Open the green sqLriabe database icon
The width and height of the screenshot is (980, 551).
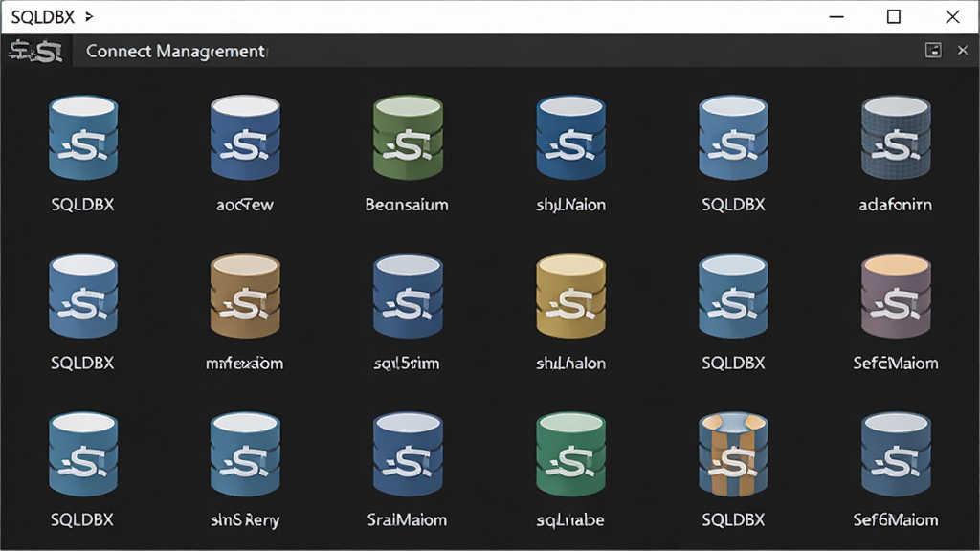(570, 453)
